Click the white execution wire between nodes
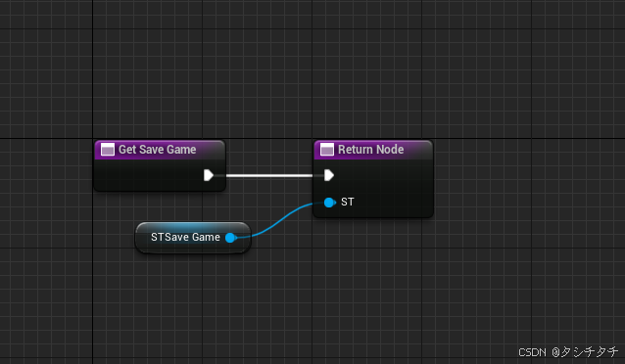The image size is (625, 364). coord(269,175)
